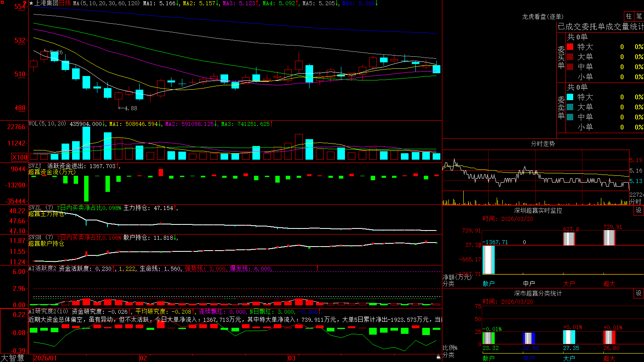Click the dark red 中单 buy-order color swatch
The height and width of the screenshot is (362, 644).
tap(570, 67)
